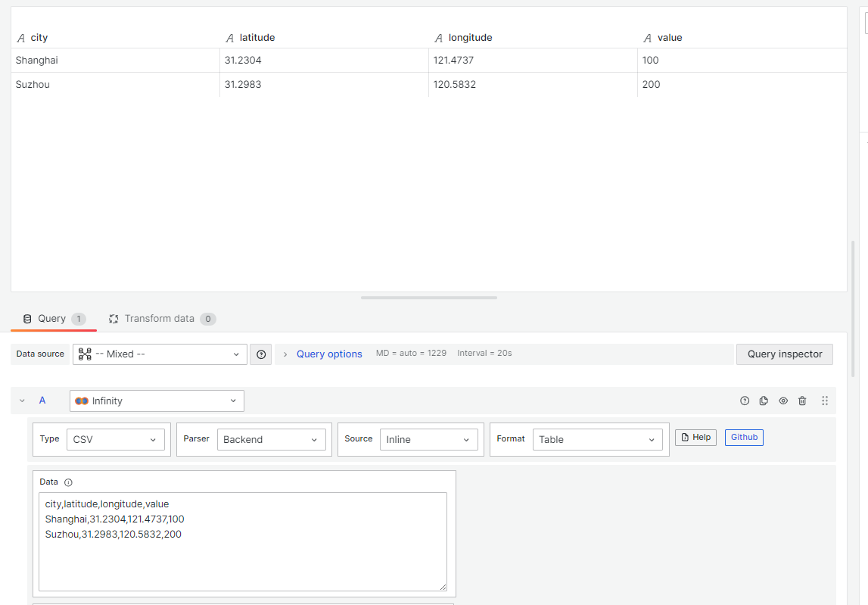The width and height of the screenshot is (868, 605).
Task: Select the Suzhou table cell
Action: click(x=115, y=85)
